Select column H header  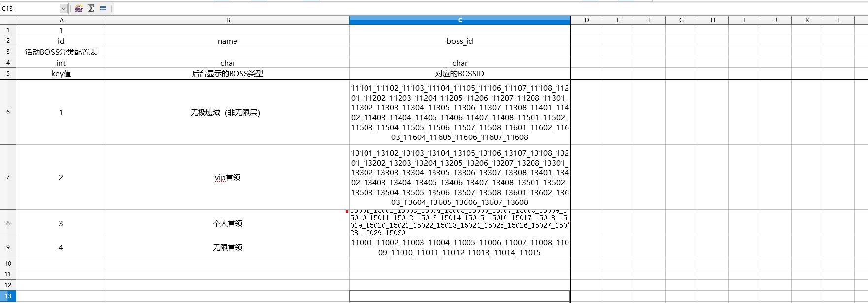[x=713, y=20]
